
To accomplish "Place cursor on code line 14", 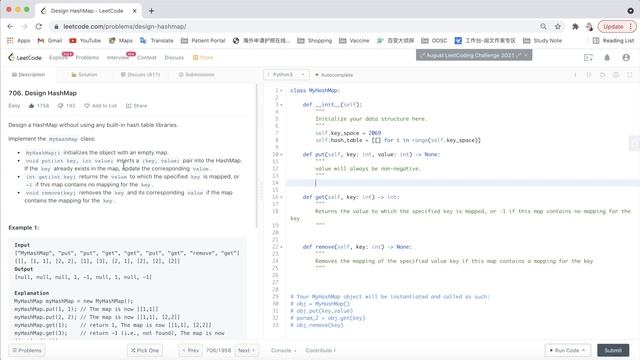I will click(x=462, y=183).
